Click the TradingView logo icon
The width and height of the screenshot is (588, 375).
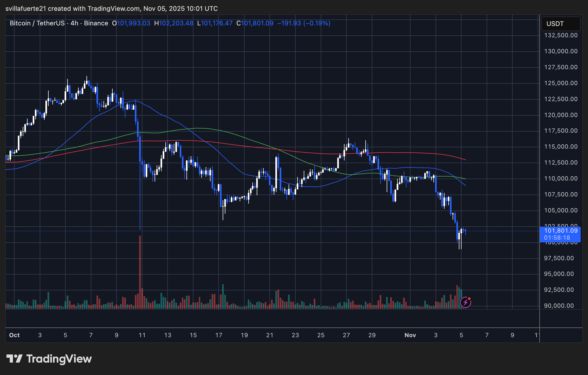(15, 359)
